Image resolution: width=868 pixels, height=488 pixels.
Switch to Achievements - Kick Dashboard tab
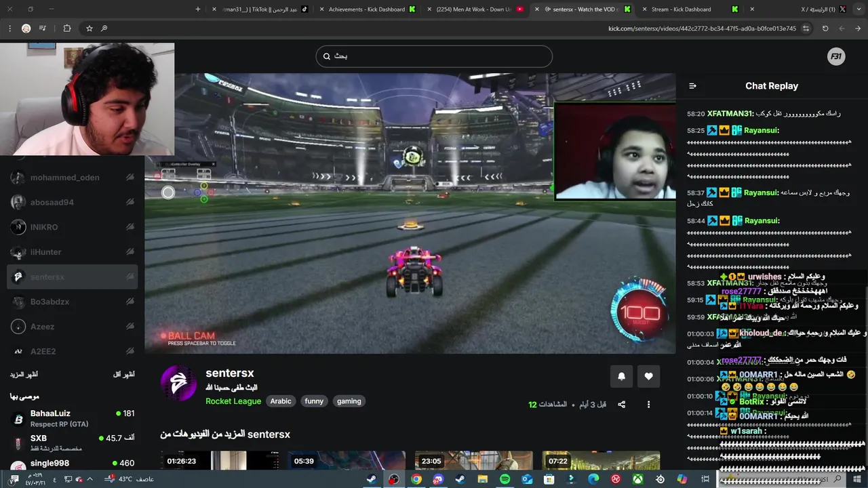[367, 9]
